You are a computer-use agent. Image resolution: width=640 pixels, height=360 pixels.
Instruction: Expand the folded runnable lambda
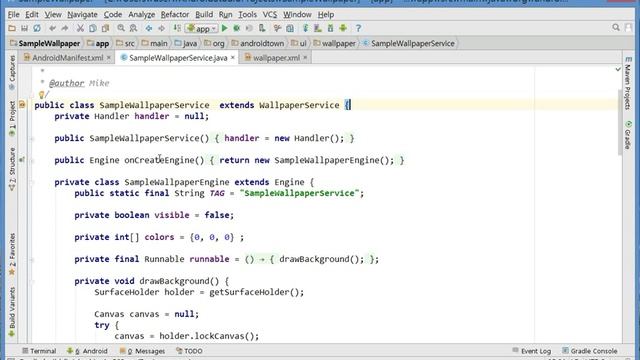point(32,259)
